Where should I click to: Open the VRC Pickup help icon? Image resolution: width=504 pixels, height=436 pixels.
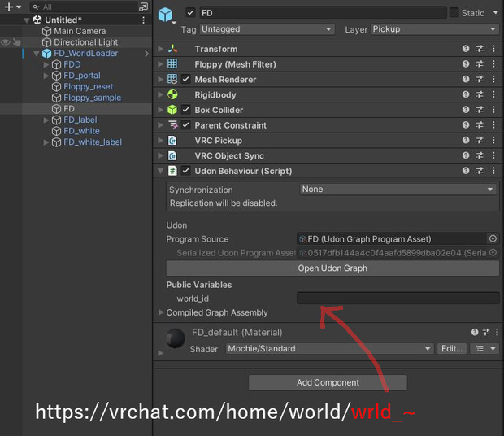[x=466, y=140]
